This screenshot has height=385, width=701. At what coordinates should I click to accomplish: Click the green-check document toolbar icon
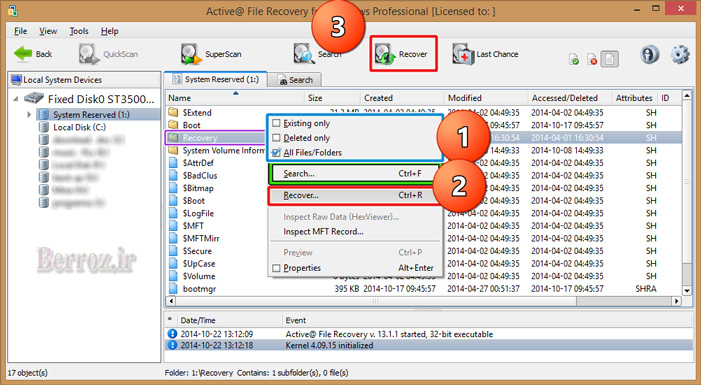click(x=574, y=59)
